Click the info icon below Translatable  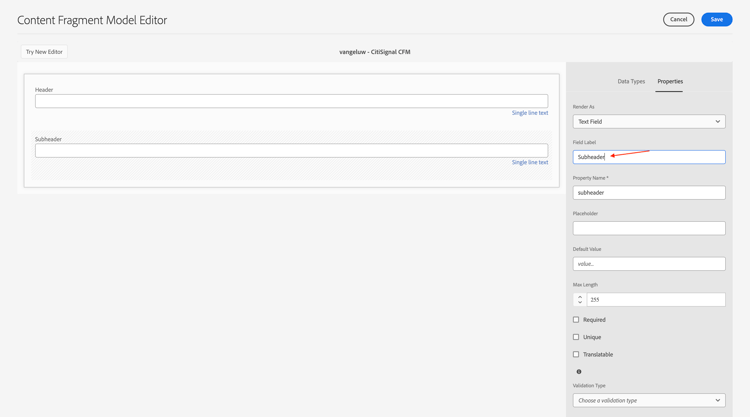coord(579,372)
